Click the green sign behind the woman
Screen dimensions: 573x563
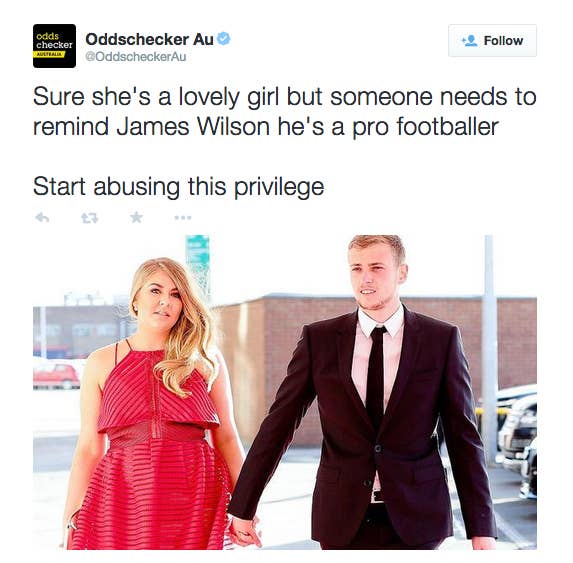(197, 256)
